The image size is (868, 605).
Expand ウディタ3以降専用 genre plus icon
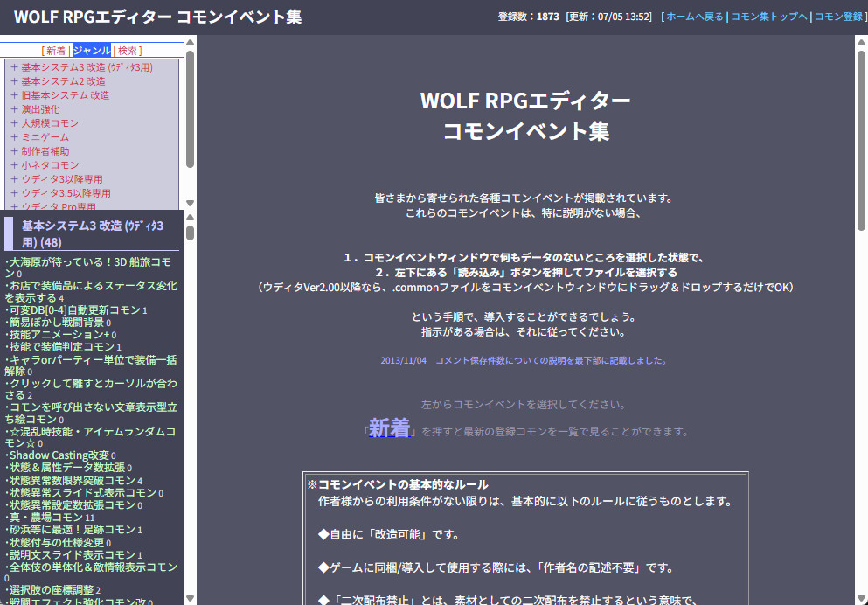tap(14, 178)
